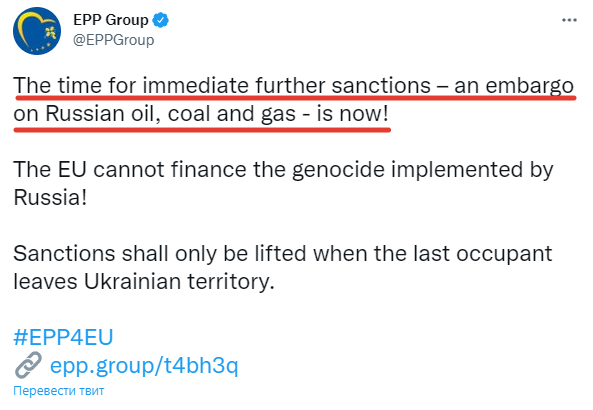This screenshot has width=593, height=410.
Task: Translate the tweet via "Перевести твит"
Action: [59, 391]
